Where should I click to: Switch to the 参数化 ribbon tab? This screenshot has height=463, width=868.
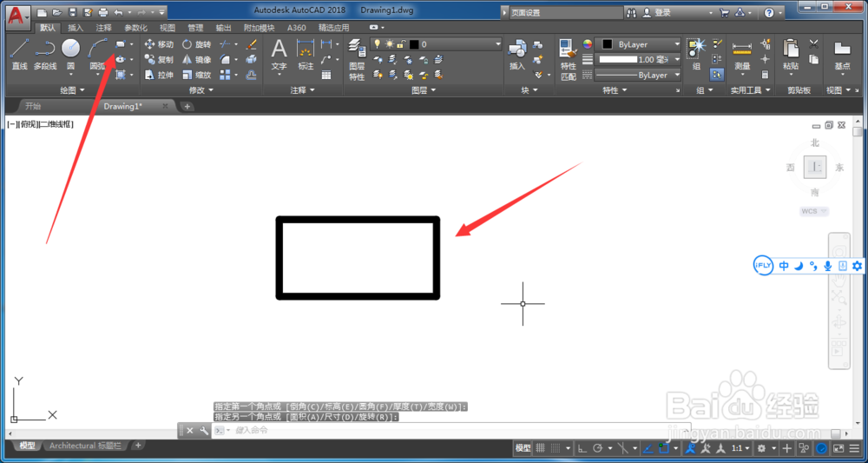135,28
